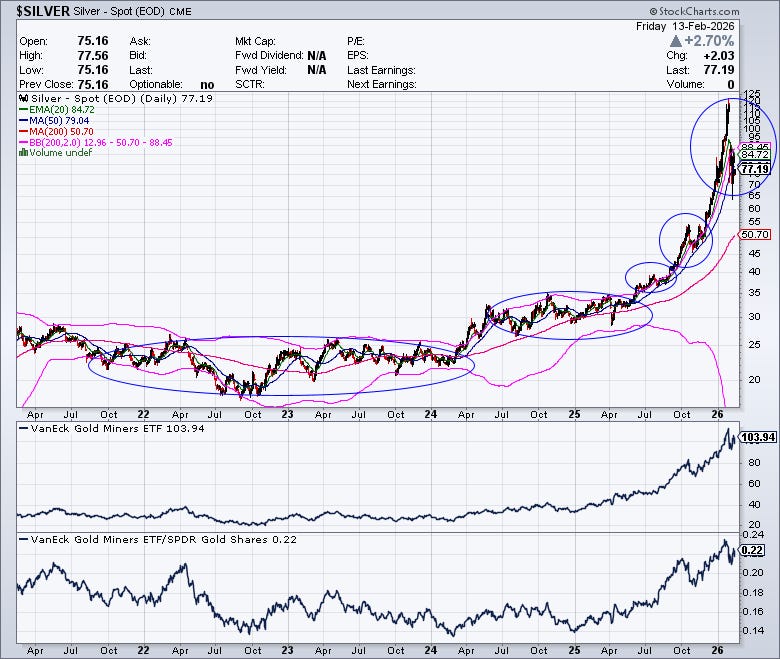Image resolution: width=780 pixels, height=659 pixels.
Task: Click legend 'Silver - Spot (EOD) (Daily) 77.19'
Action: pos(122,98)
